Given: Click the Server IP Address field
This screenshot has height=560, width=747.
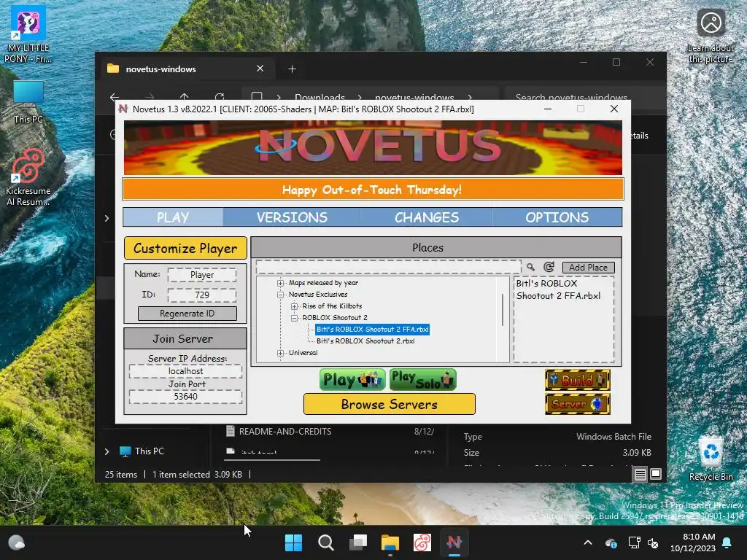Looking at the screenshot, I should point(186,371).
